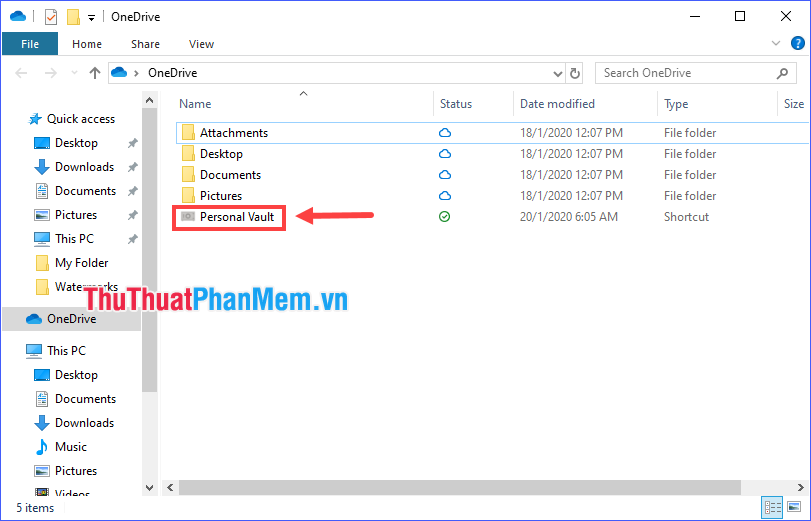Click cloud status icon for Attachments
Screen dimensions: 811x521
click(445, 133)
